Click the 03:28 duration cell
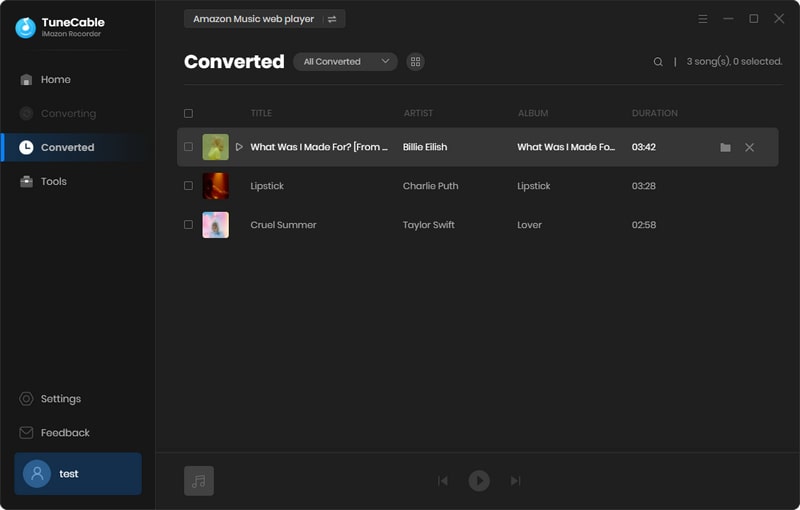The height and width of the screenshot is (510, 800). (x=643, y=186)
